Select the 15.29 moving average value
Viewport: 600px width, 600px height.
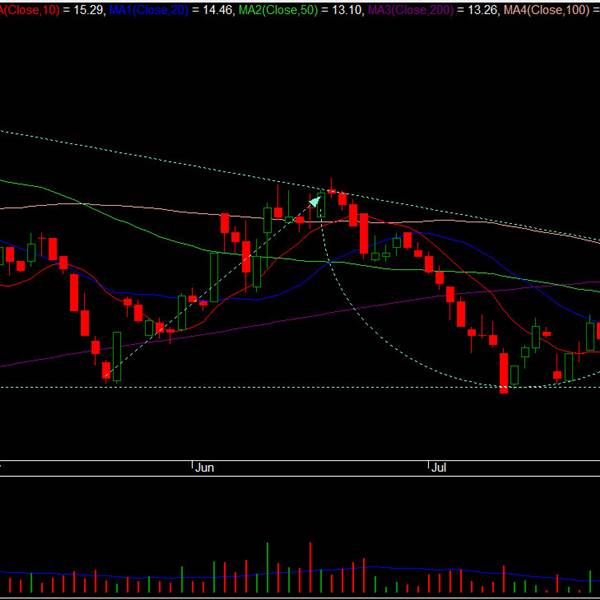(x=88, y=10)
